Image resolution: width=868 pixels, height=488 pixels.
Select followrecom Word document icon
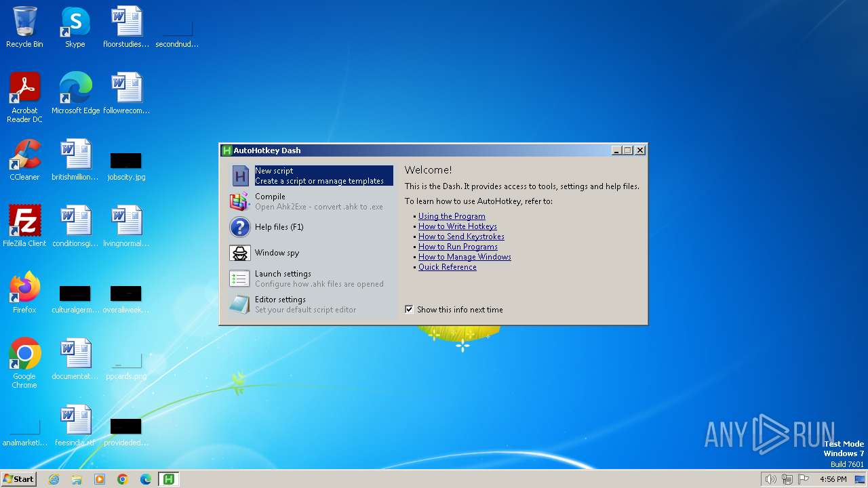tap(126, 88)
